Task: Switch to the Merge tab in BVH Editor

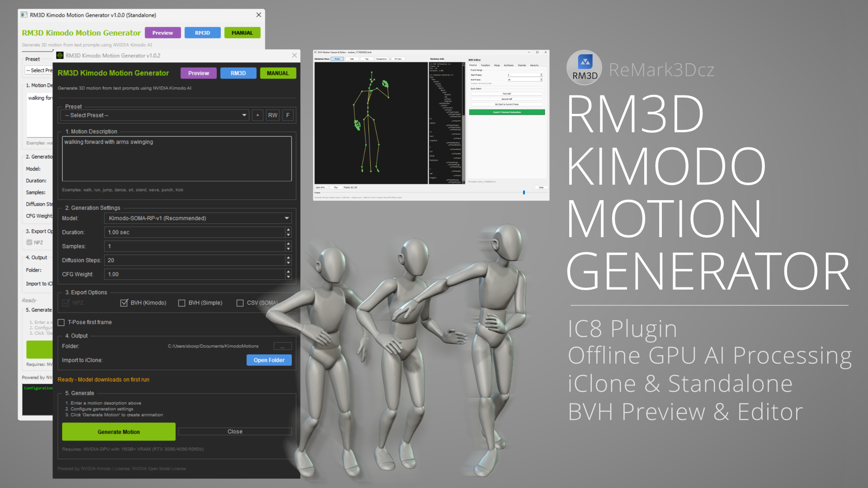Action: coord(497,65)
